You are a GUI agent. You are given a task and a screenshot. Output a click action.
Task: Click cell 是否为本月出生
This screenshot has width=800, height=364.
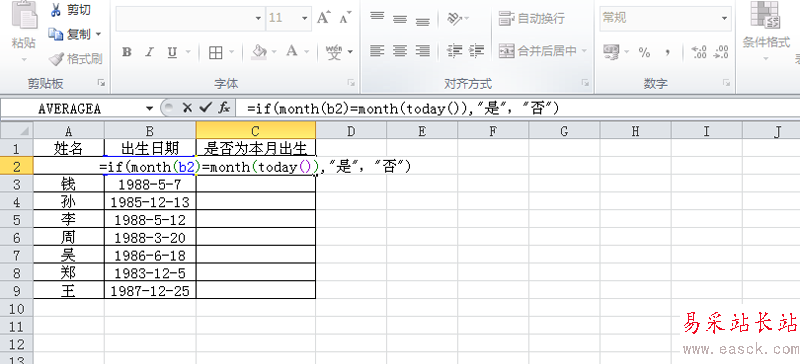[256, 149]
